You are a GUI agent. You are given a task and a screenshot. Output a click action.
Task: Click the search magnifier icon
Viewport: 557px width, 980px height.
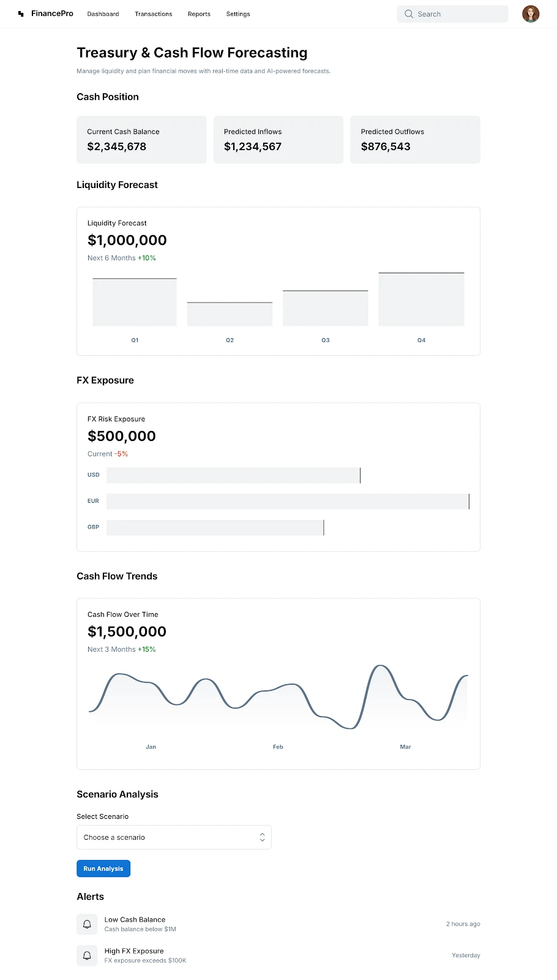click(x=409, y=13)
